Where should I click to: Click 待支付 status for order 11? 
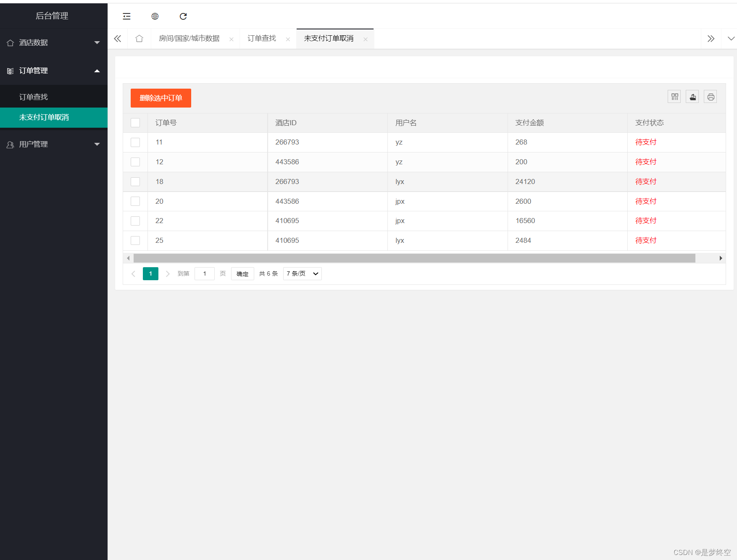pyautogui.click(x=646, y=142)
